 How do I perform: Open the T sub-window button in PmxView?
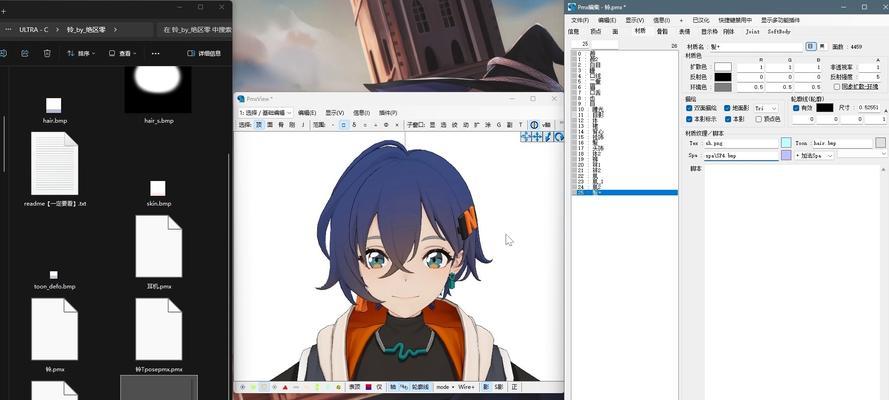point(520,125)
